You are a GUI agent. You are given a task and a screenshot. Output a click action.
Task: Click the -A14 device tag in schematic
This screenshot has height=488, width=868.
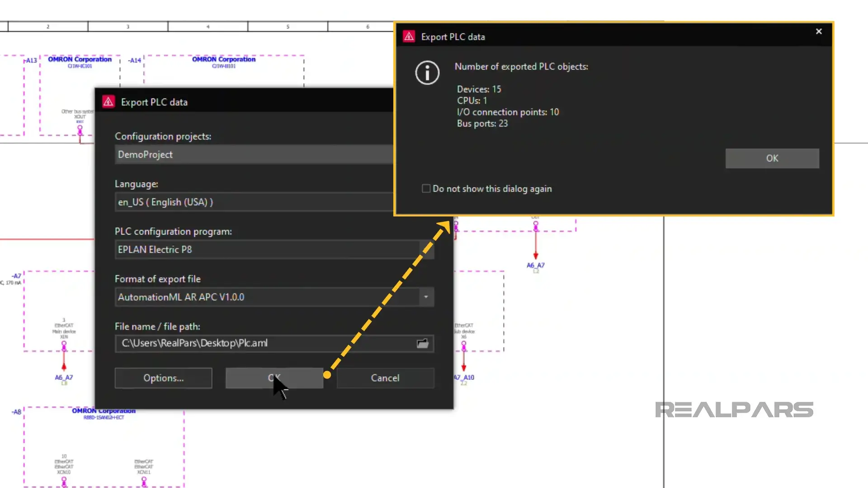coord(135,60)
